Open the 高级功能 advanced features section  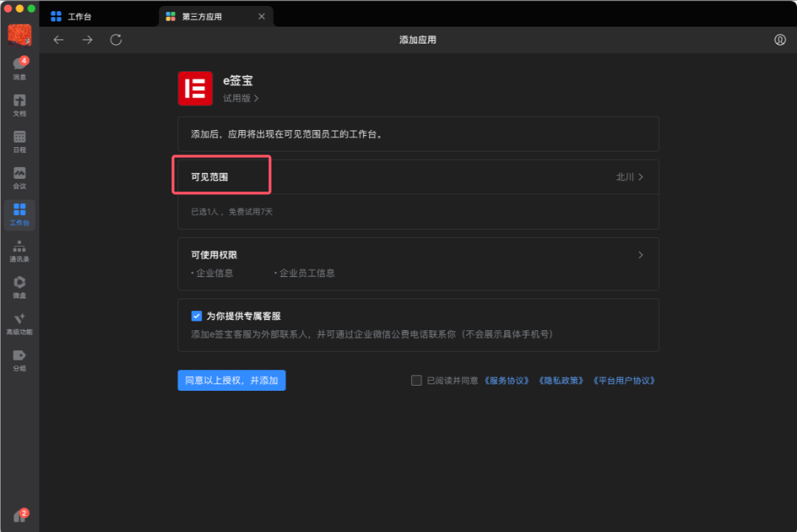point(19,324)
